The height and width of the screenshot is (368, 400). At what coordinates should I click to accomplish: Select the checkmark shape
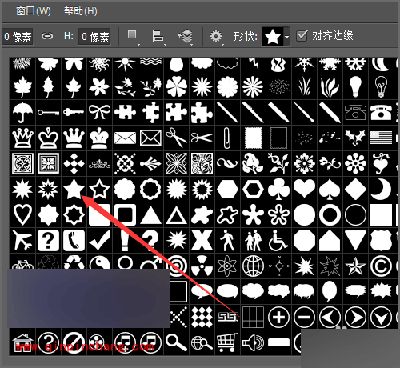[x=99, y=241]
